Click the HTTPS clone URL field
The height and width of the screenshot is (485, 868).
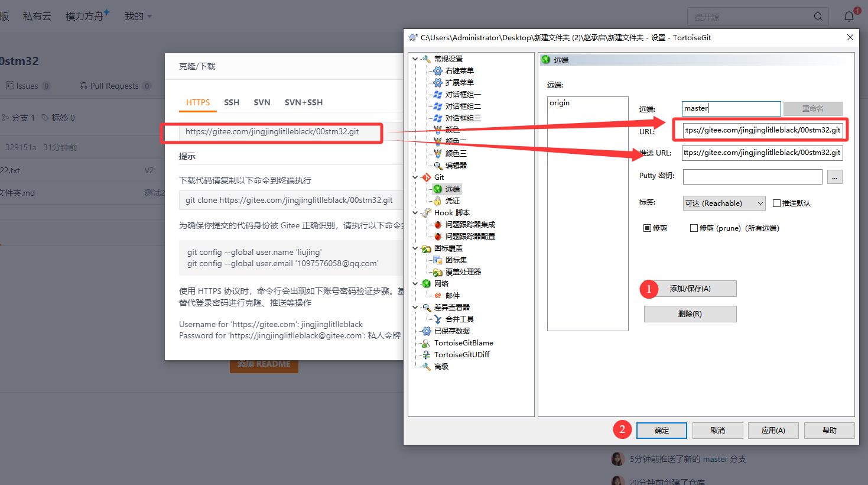tap(280, 132)
